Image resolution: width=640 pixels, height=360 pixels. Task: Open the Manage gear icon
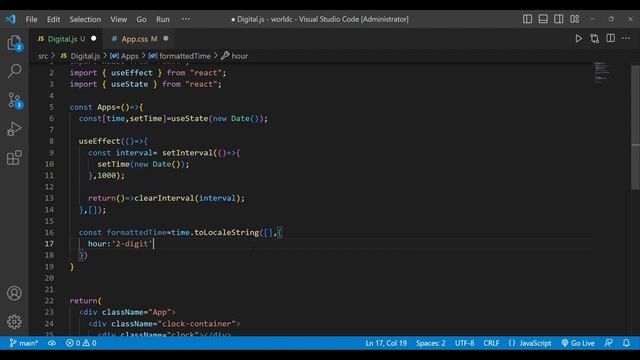(x=14, y=322)
